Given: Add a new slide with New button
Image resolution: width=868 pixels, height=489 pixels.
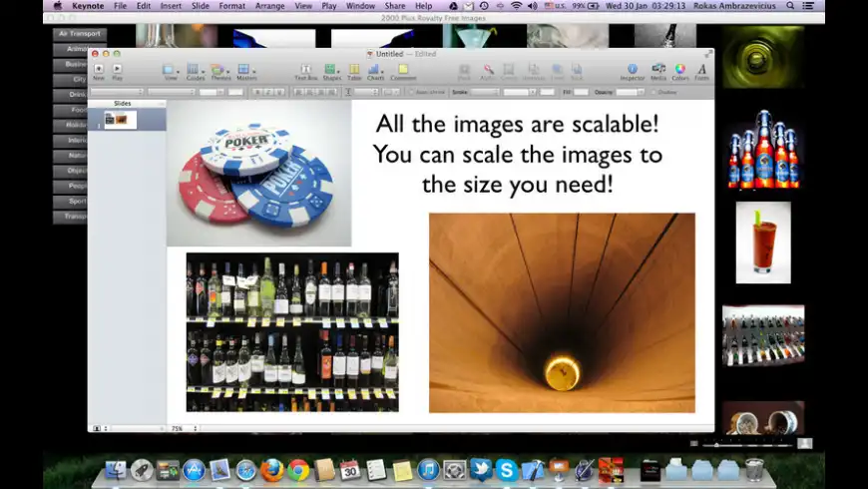Looking at the screenshot, I should [99, 71].
